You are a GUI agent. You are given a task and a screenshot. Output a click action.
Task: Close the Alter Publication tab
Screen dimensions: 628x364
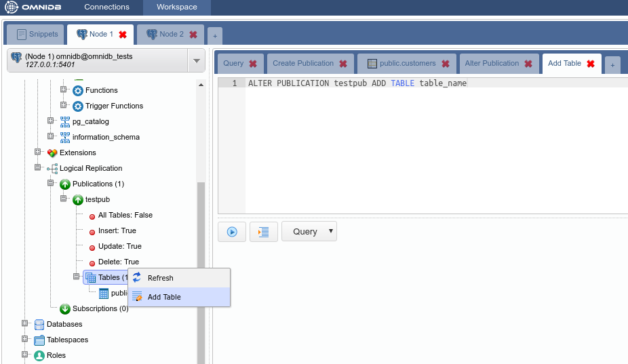coord(528,64)
